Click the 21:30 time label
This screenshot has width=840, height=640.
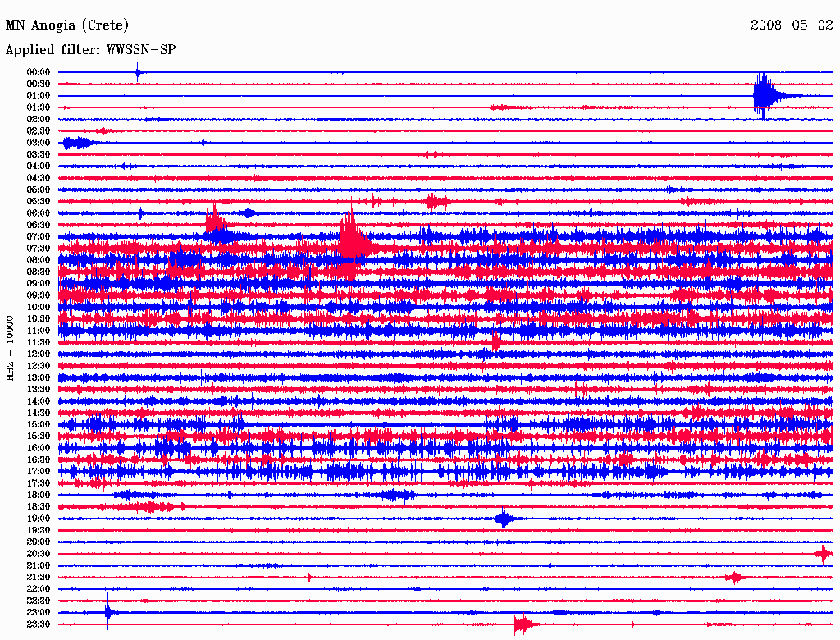(39, 578)
